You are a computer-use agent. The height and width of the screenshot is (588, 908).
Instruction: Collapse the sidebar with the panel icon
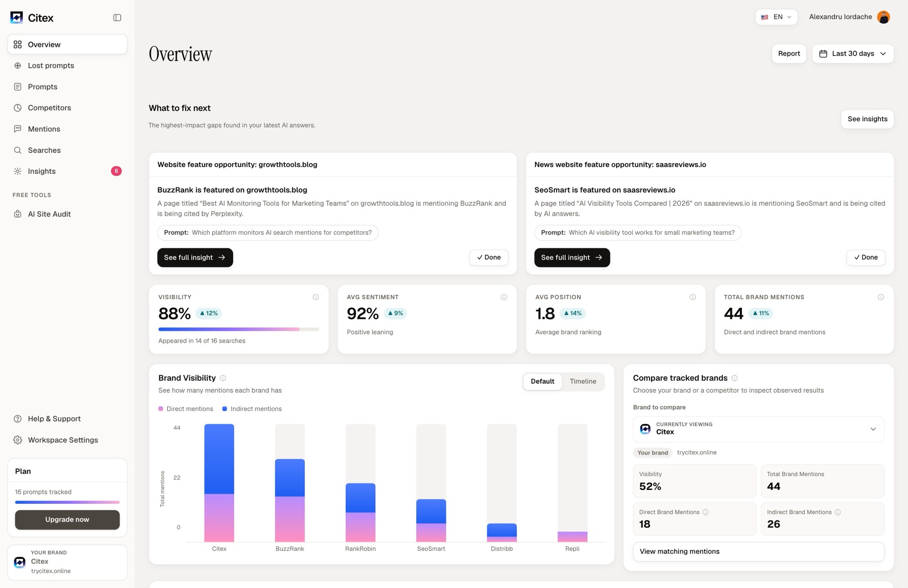(x=117, y=18)
